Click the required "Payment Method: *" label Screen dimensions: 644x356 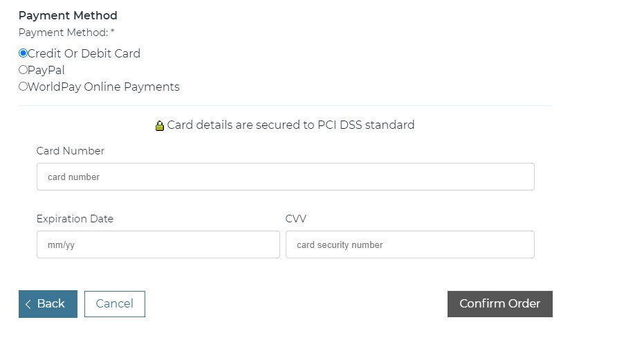[66, 33]
